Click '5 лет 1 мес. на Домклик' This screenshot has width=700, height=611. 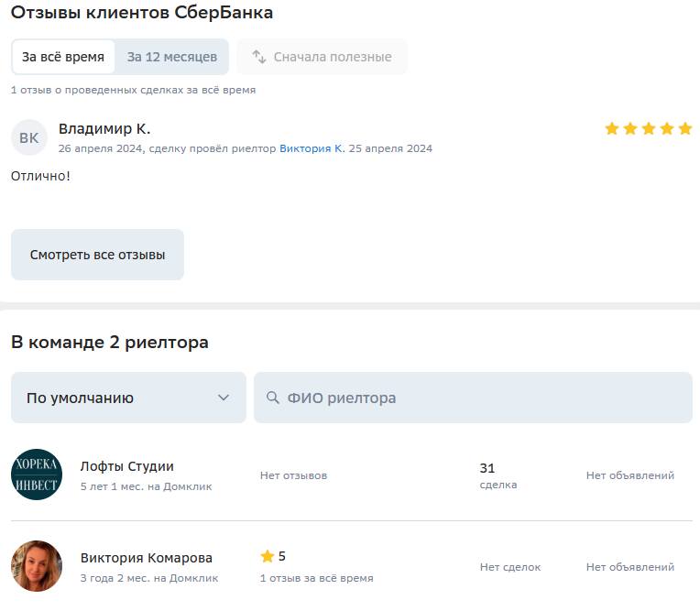click(x=146, y=486)
